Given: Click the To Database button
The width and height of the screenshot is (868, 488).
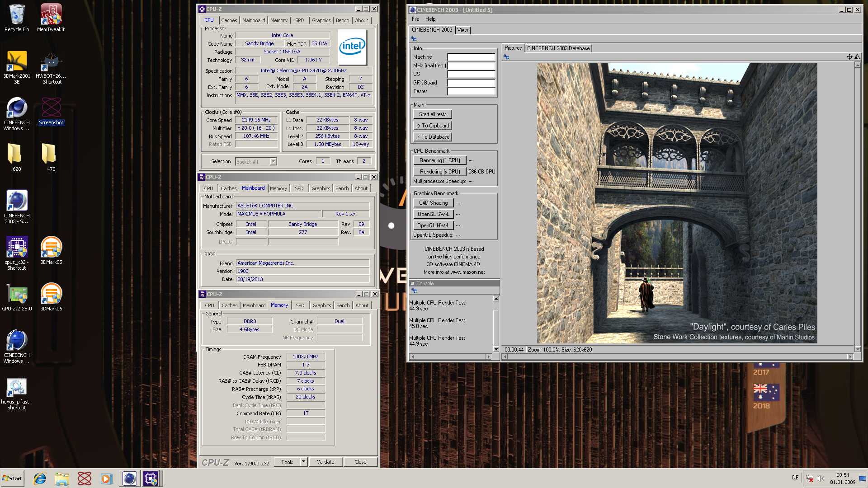Looking at the screenshot, I should point(433,137).
